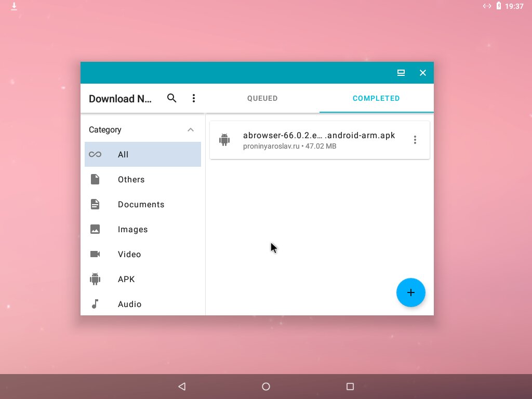The width and height of the screenshot is (532, 399).
Task: Click the download notification icon in status bar
Action: [x=14, y=6]
